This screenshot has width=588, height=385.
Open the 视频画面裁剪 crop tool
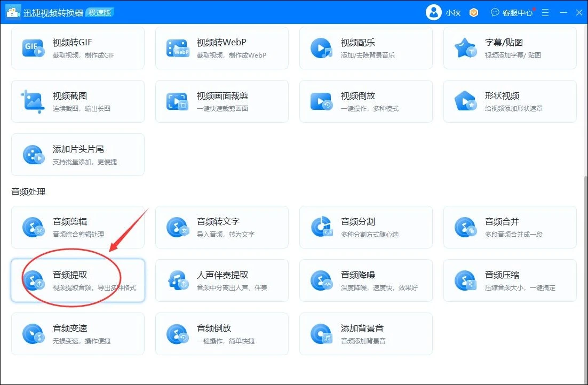click(x=222, y=101)
